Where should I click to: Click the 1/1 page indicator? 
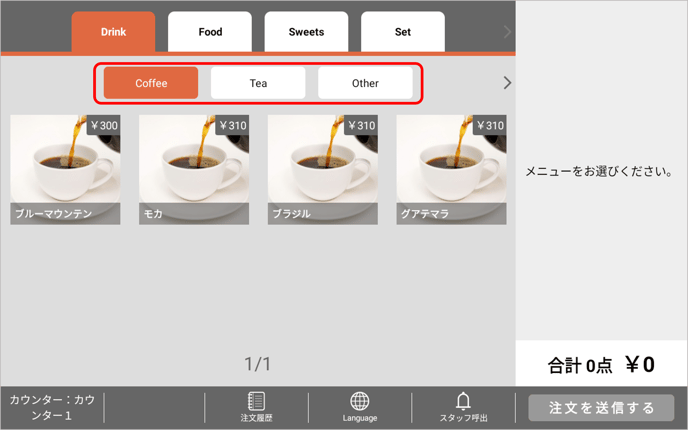tap(258, 364)
